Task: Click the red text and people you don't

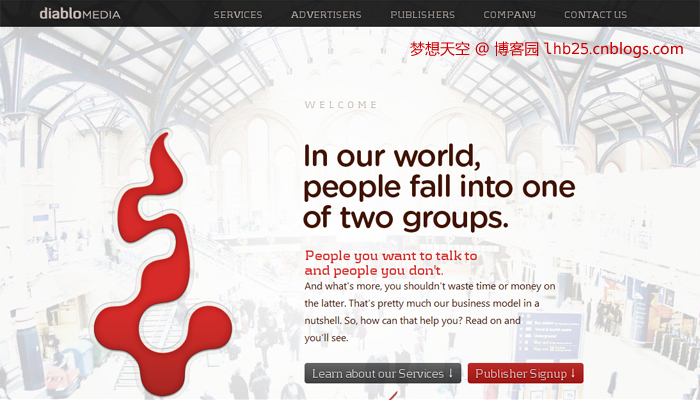Action: [374, 271]
